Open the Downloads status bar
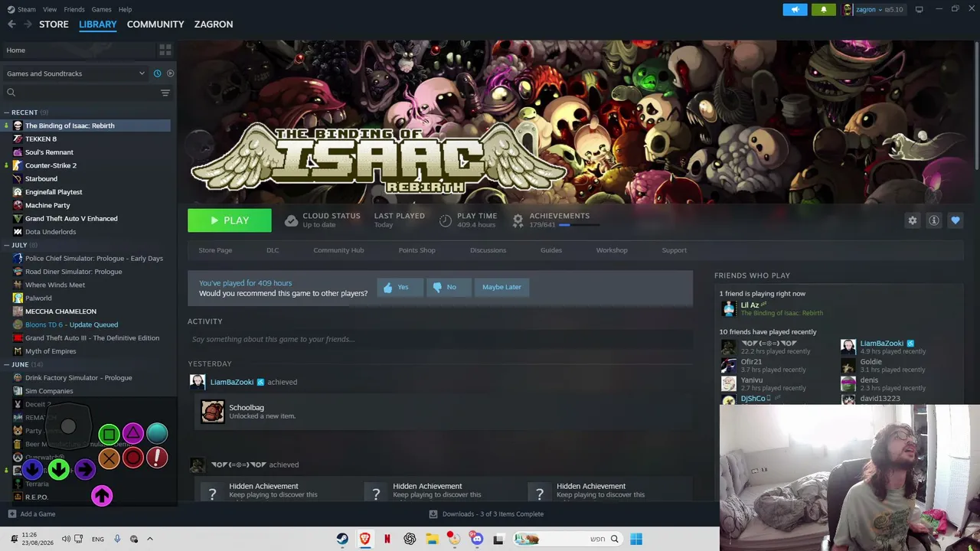This screenshot has height=551, width=980. click(486, 514)
